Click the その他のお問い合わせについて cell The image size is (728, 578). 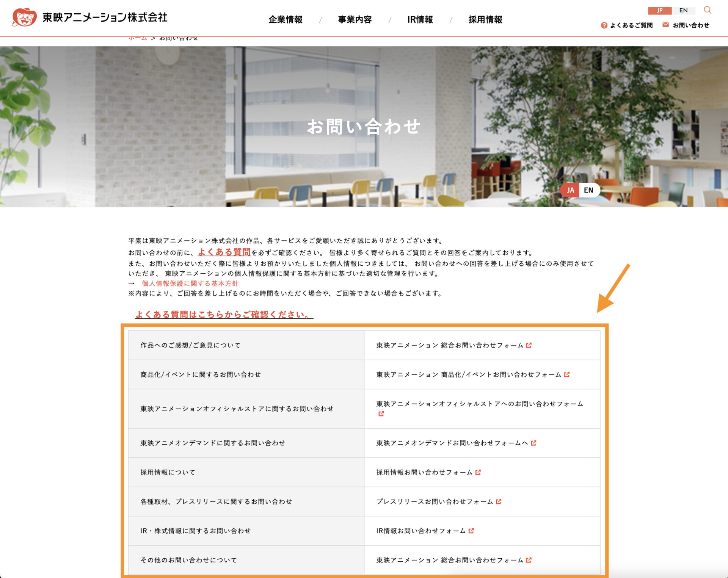point(246,560)
